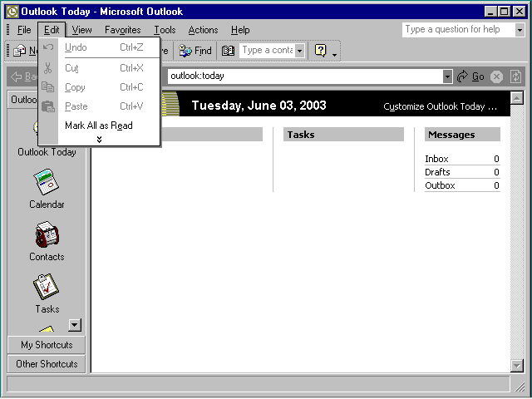Click the Outlook title bar icon
Screen dimensions: 532x399
point(12,12)
